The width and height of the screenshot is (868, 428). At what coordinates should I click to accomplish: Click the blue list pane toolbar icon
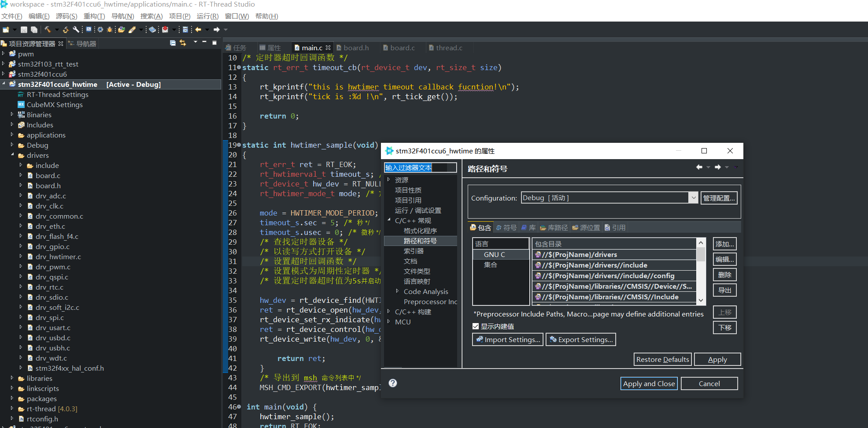185,30
